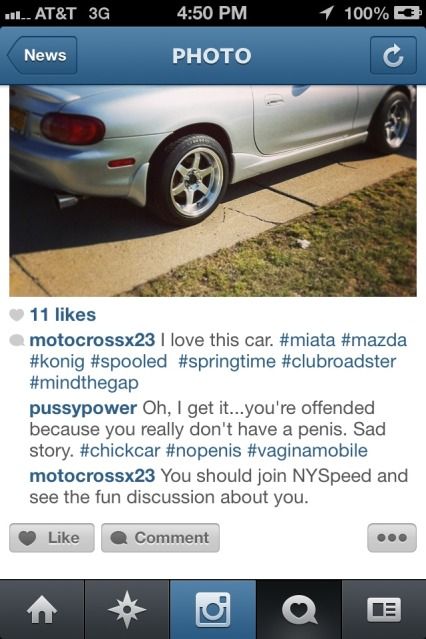426x639 pixels.
Task: Open the Home feed tab icon
Action: click(x=42, y=610)
